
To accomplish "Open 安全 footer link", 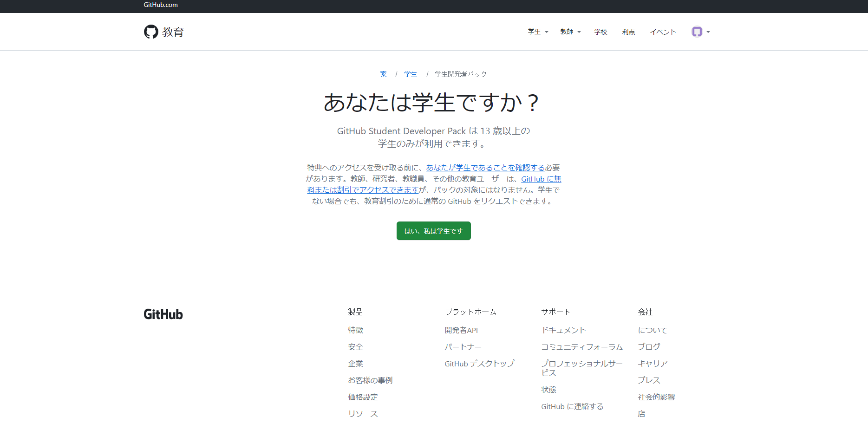I will pos(356,347).
